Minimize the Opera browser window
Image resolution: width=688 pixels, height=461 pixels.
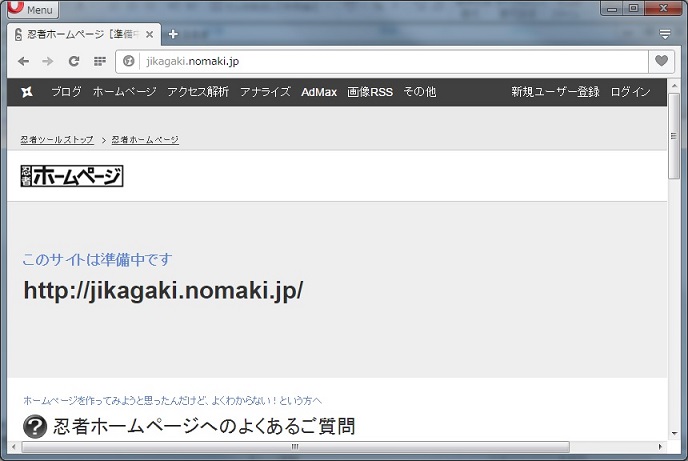coord(613,8)
